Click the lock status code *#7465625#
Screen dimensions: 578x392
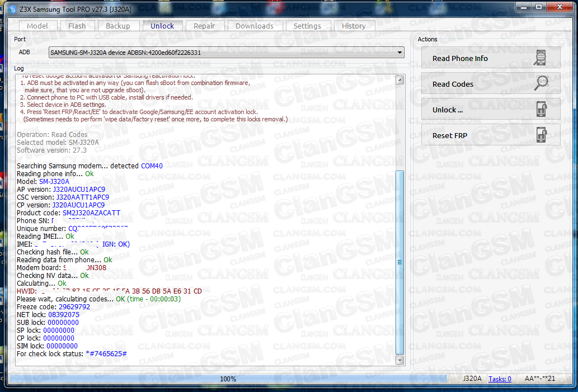tap(106, 353)
